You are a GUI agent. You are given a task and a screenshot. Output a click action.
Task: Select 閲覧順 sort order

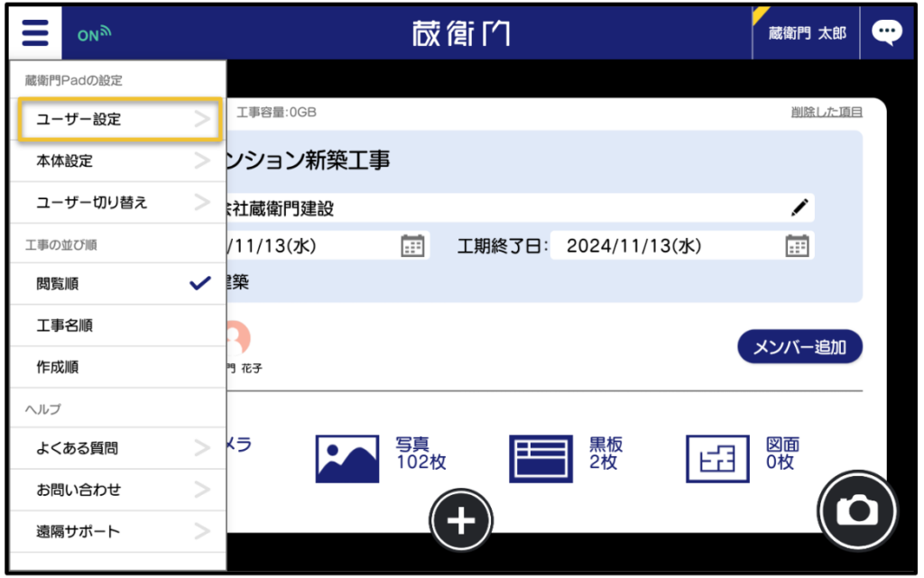pos(117,284)
